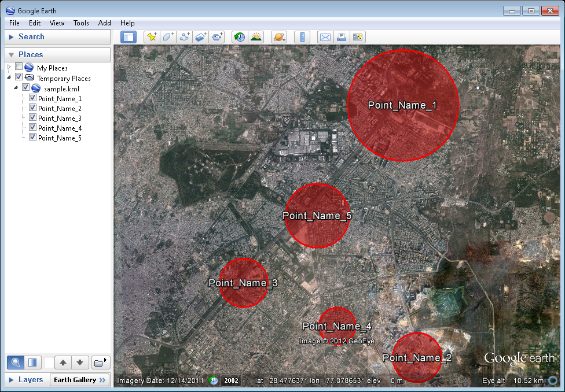This screenshot has height=392, width=565.
Task: Select Point_Name_3 in the Places tree
Action: (60, 118)
